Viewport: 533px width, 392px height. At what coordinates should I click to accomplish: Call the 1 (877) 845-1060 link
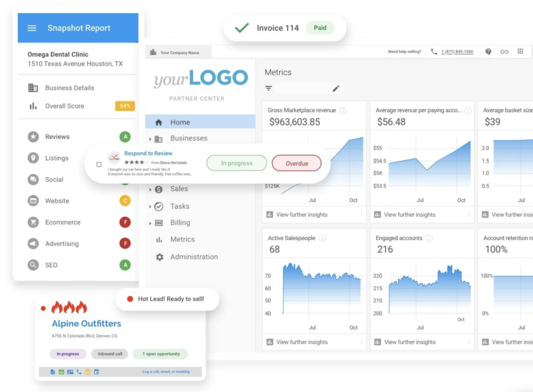457,52
